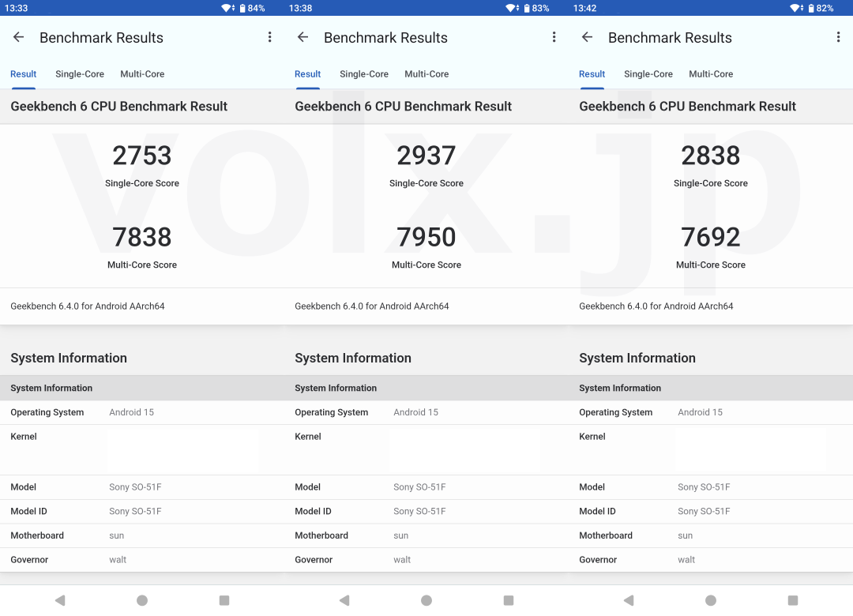853x616 pixels.
Task: Tap the single-core score 2937
Action: [426, 156]
